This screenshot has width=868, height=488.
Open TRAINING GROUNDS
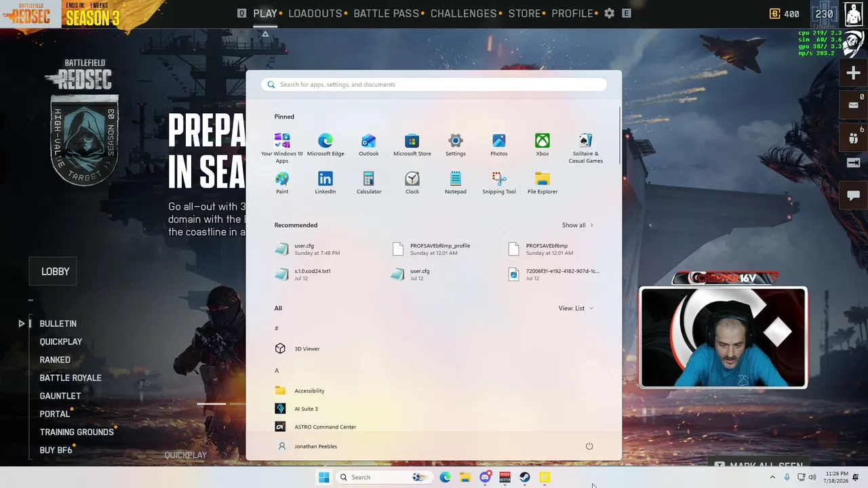click(x=77, y=432)
